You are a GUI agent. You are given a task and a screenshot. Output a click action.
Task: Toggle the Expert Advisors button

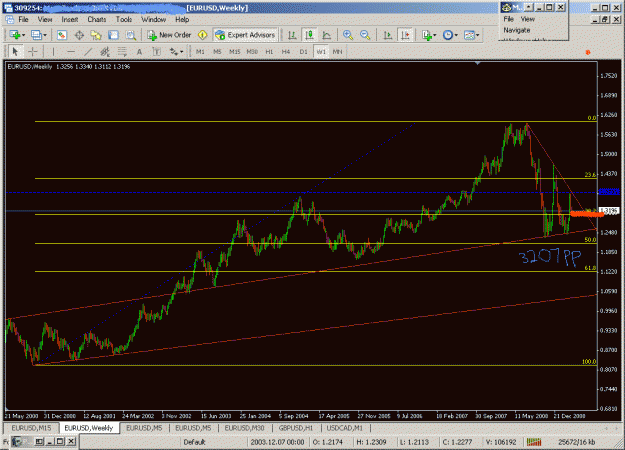tap(245, 35)
